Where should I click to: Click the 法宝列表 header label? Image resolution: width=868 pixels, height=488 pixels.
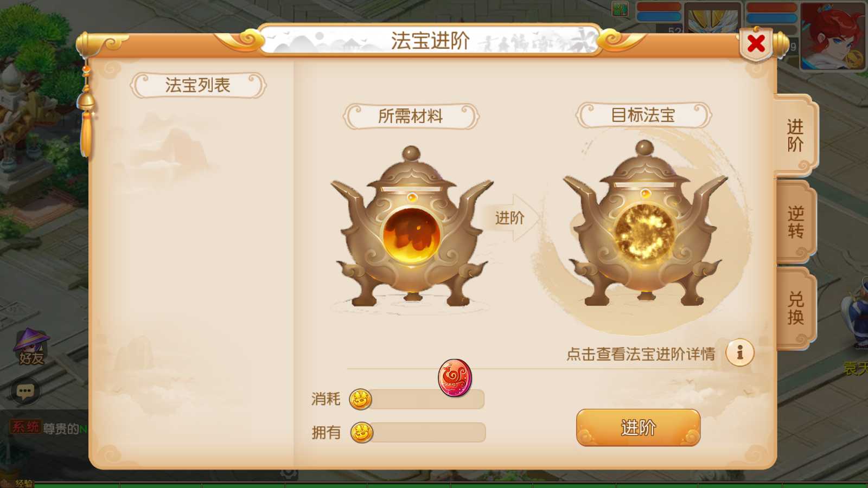pos(198,85)
